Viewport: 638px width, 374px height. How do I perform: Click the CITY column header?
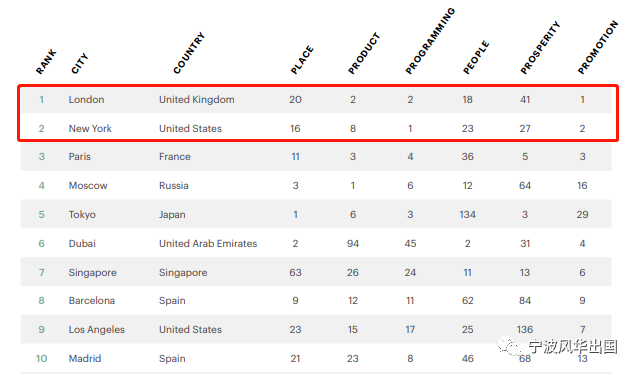[x=79, y=63]
